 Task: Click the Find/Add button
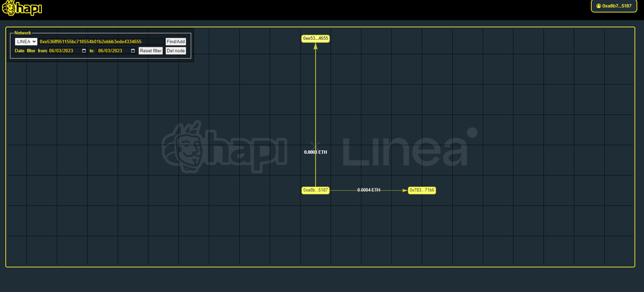click(175, 41)
